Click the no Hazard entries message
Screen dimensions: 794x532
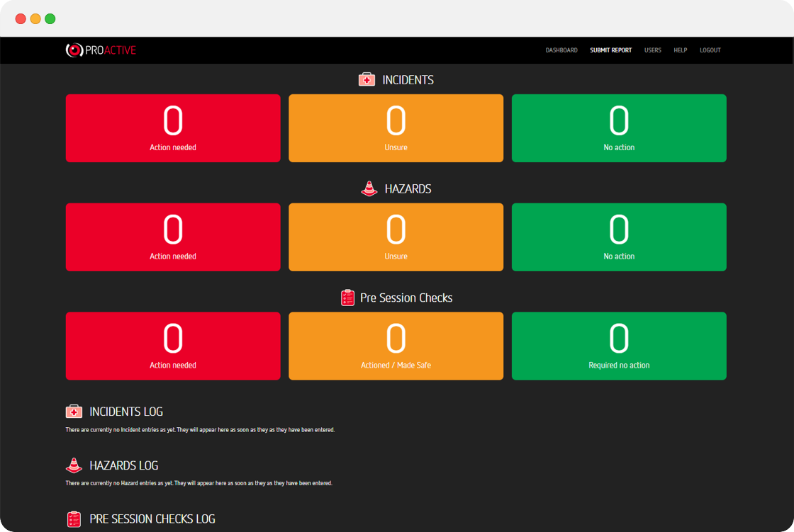199,483
